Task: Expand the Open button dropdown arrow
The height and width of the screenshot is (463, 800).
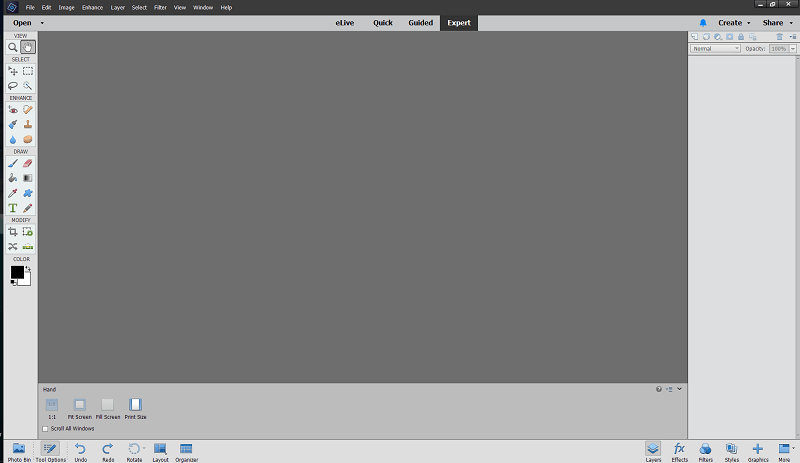Action: coord(42,23)
